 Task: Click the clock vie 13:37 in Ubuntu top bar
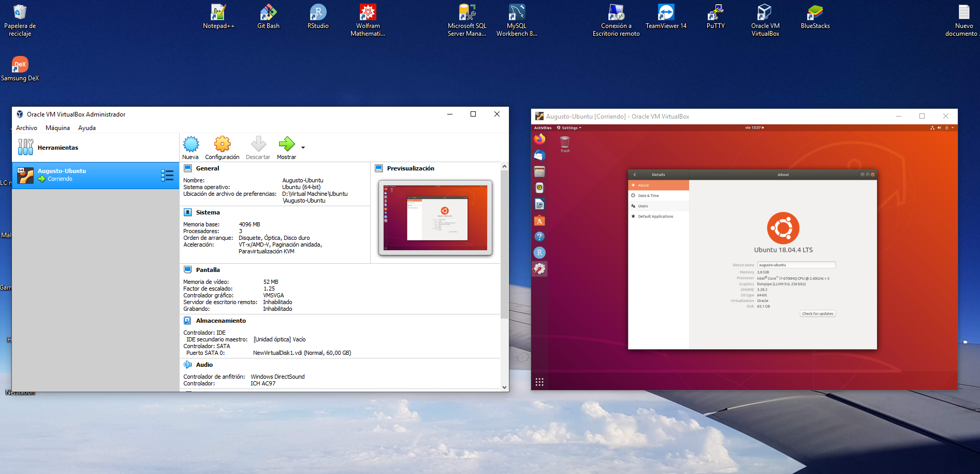pos(754,127)
